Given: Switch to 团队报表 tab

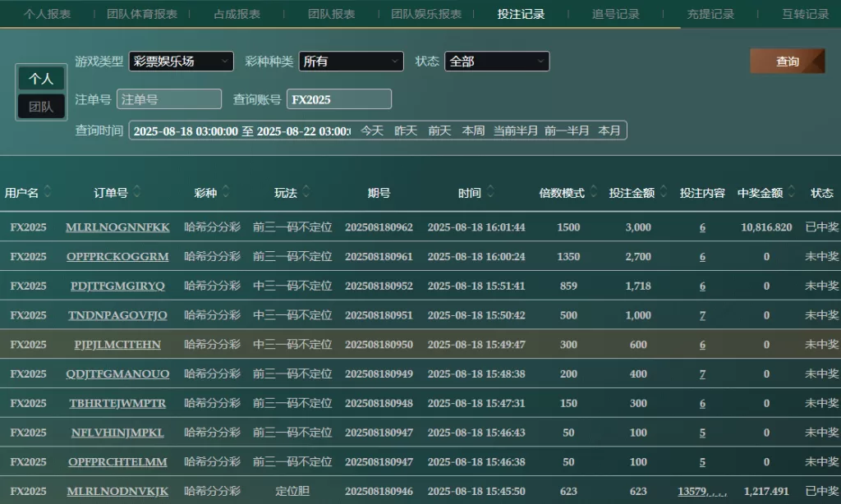Looking at the screenshot, I should (332, 14).
